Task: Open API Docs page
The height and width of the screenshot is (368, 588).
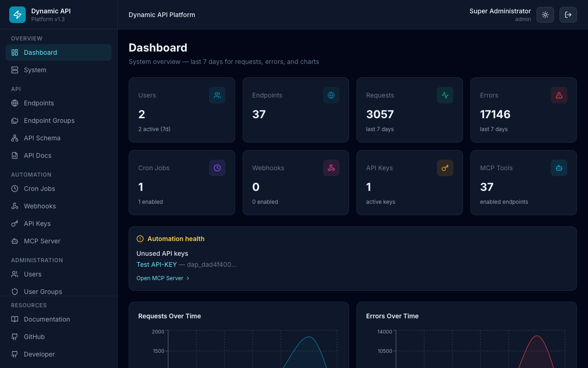Action: pos(58,155)
